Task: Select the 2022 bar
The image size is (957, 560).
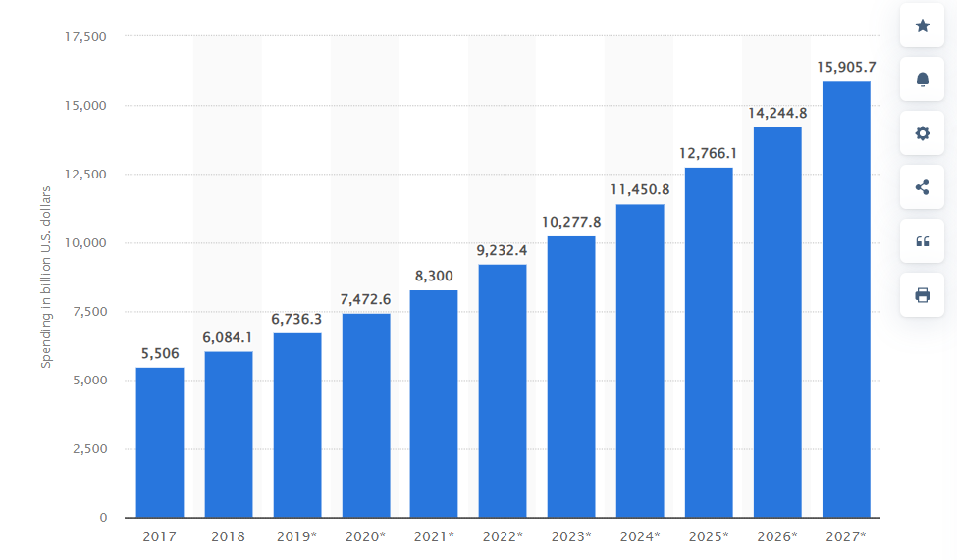Action: (503, 391)
